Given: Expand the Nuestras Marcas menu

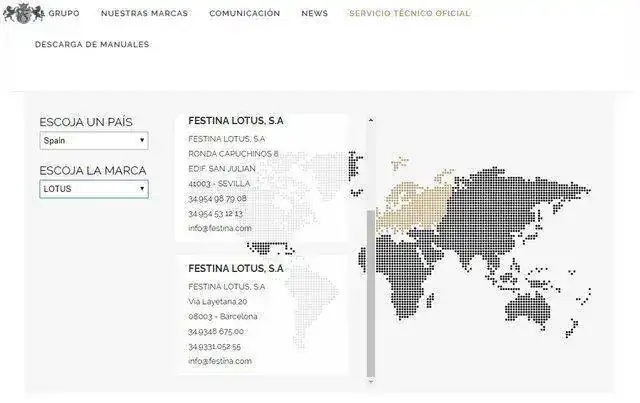Looking at the screenshot, I should tap(144, 14).
